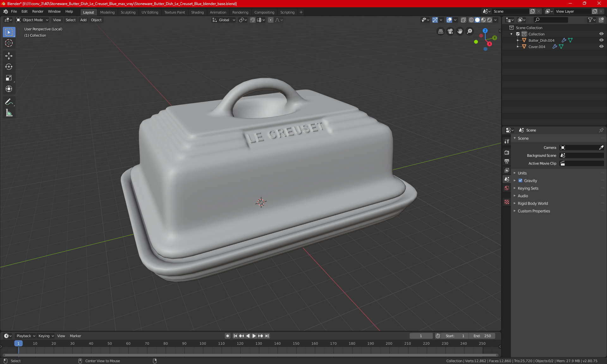Open the Texture properties tab

click(x=507, y=202)
